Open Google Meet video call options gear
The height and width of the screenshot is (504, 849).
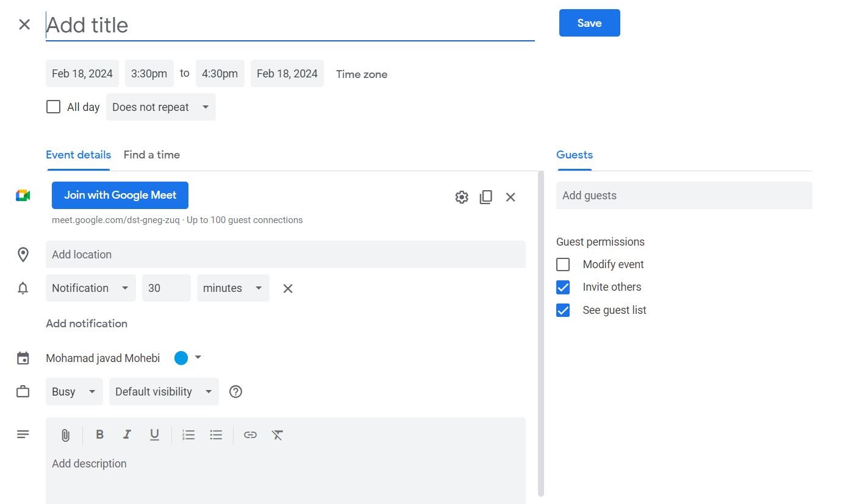[x=462, y=197]
